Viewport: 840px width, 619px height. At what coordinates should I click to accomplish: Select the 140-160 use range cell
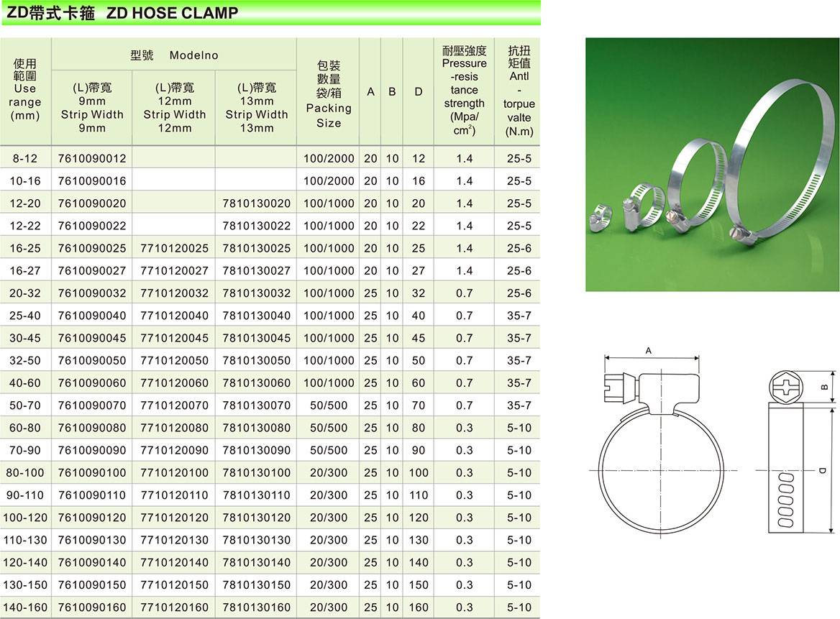(x=26, y=607)
